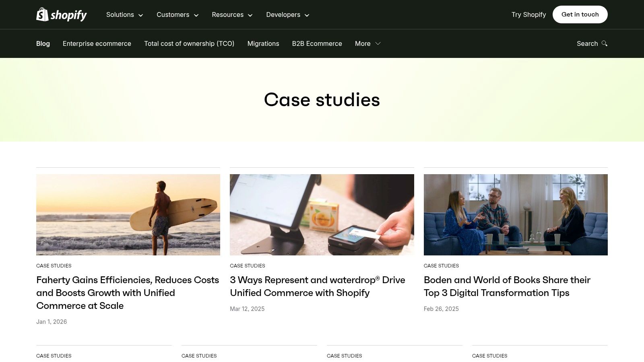Click the search magnifier icon

pos(604,43)
